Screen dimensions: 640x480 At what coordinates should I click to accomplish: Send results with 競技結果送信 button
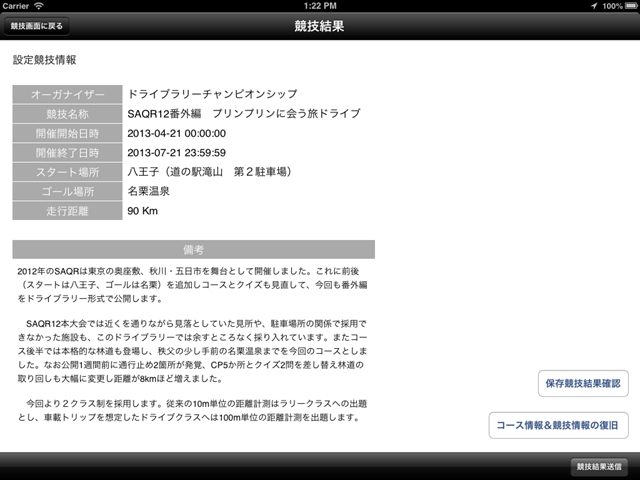click(x=600, y=466)
